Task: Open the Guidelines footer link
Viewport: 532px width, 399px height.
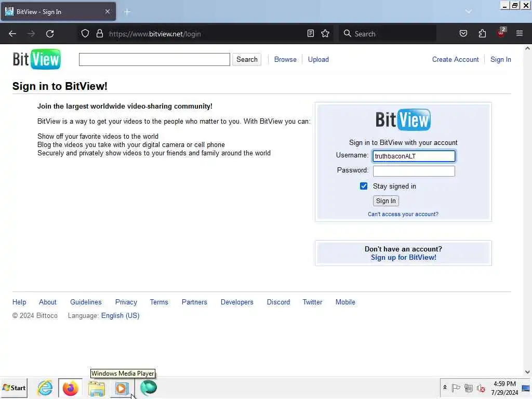Action: pyautogui.click(x=86, y=302)
